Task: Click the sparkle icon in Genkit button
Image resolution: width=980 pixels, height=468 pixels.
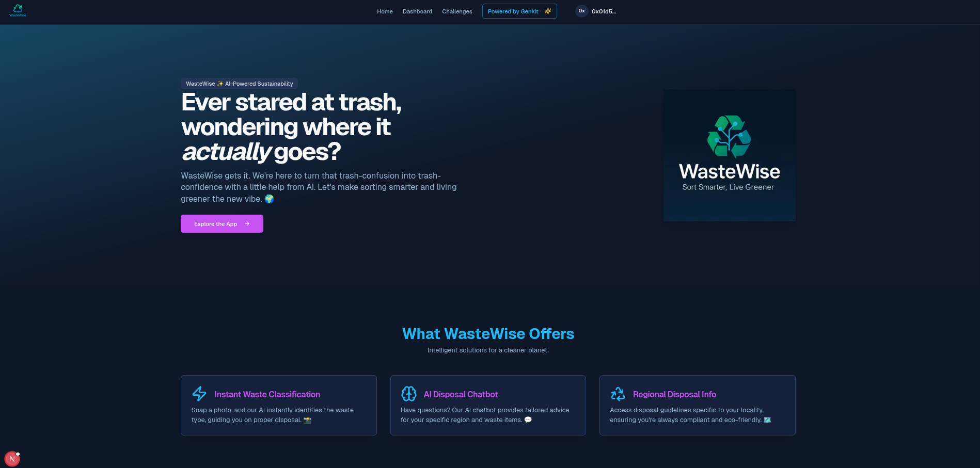Action: tap(548, 11)
